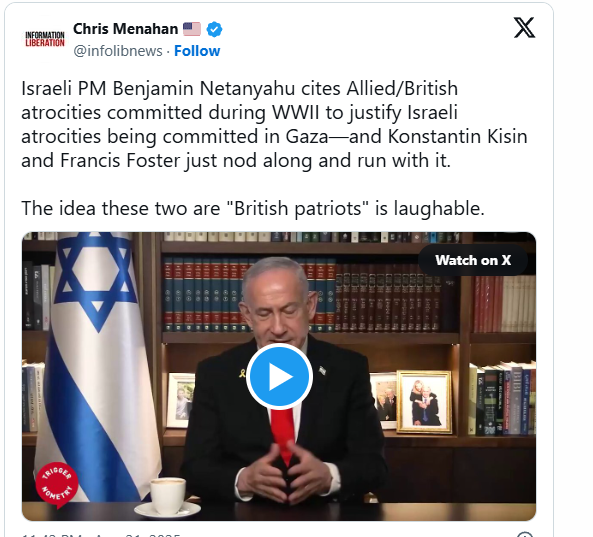Click the first paragraph about Netanyahu
Viewport: 593px width, 537px height.
coord(274,124)
